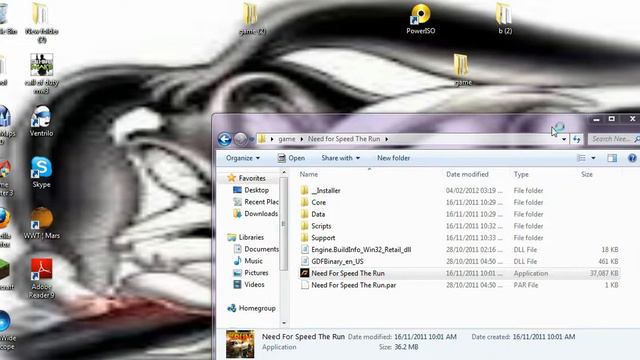Select Need For Speed The Run.par file
Viewport: 640px width, 360px height.
coord(353,285)
